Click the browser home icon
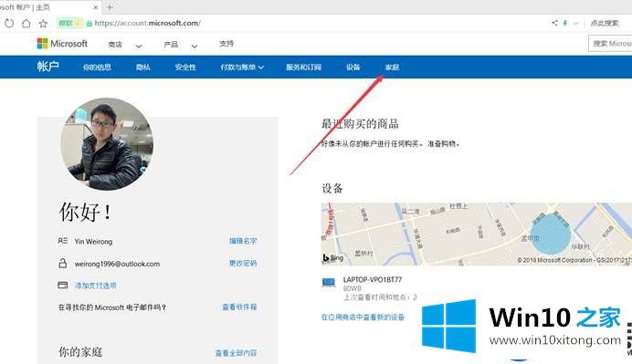This screenshot has height=364, width=632. pyautogui.click(x=26, y=24)
